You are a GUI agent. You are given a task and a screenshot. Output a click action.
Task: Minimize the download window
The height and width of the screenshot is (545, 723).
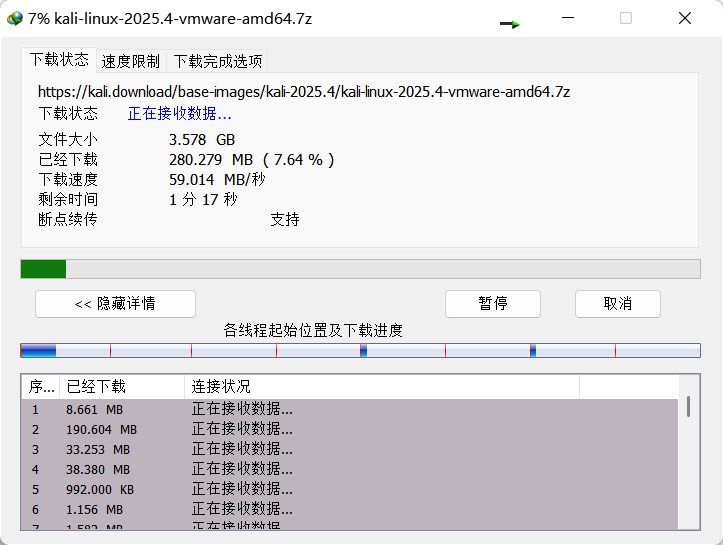point(568,18)
